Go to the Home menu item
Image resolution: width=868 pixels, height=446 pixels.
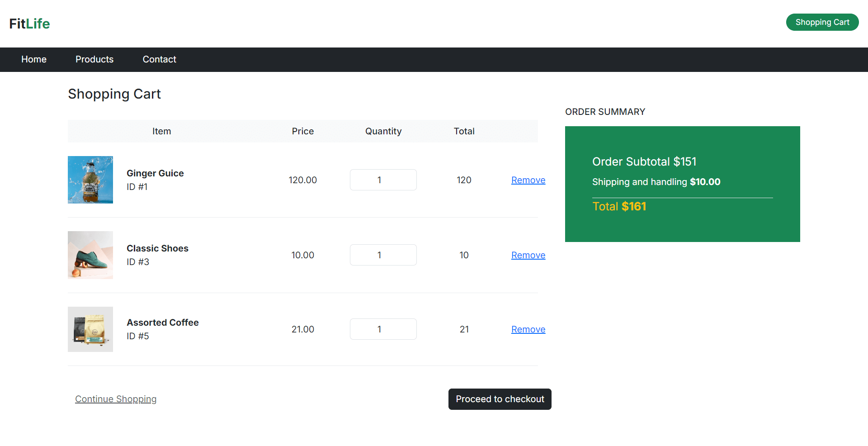coord(34,59)
